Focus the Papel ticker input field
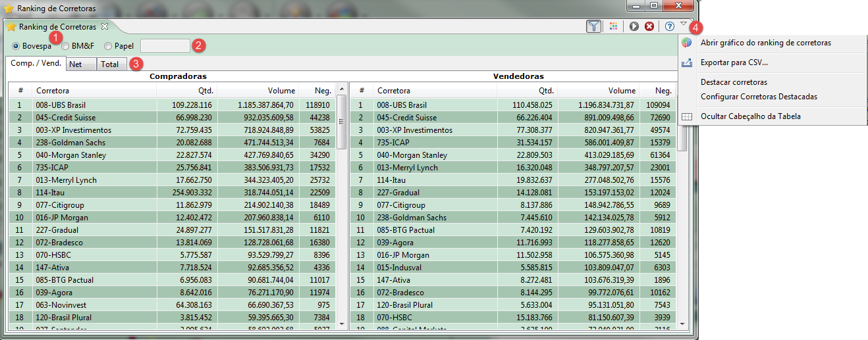 tap(165, 46)
